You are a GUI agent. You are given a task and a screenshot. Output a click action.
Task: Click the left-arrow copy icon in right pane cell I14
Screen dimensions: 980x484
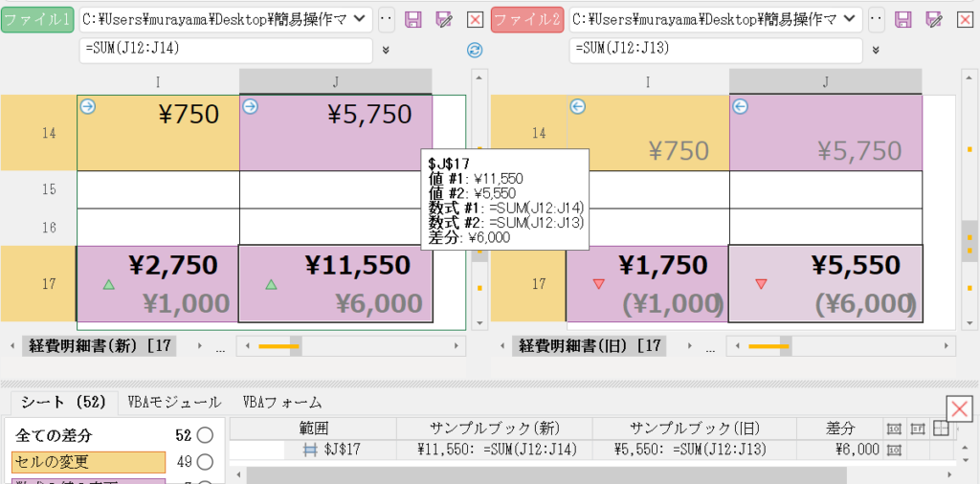click(577, 107)
